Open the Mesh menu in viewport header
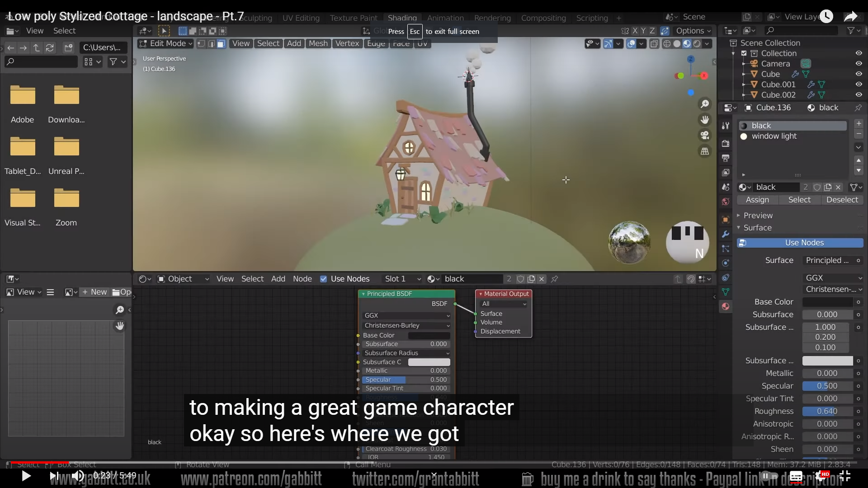The width and height of the screenshot is (868, 488). pos(318,43)
